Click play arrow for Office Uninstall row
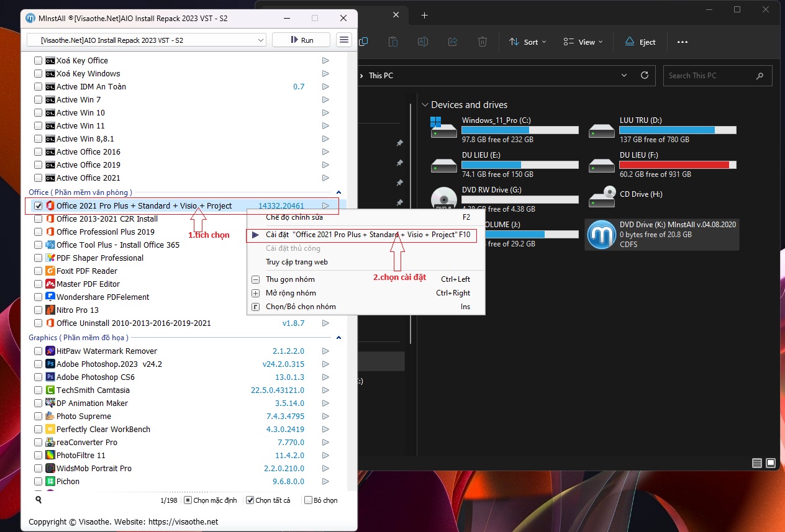The image size is (785, 532). [x=325, y=323]
